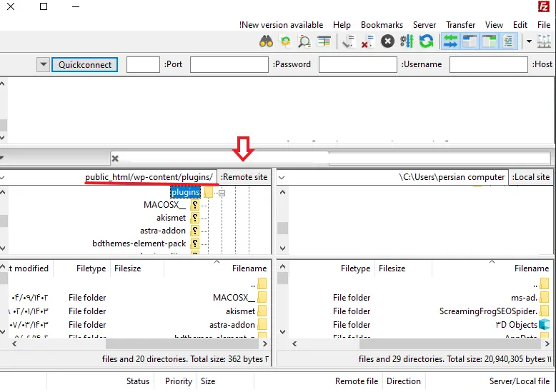Screen dimensions: 556x392
Task: Focus the Username input field
Action: (358, 65)
